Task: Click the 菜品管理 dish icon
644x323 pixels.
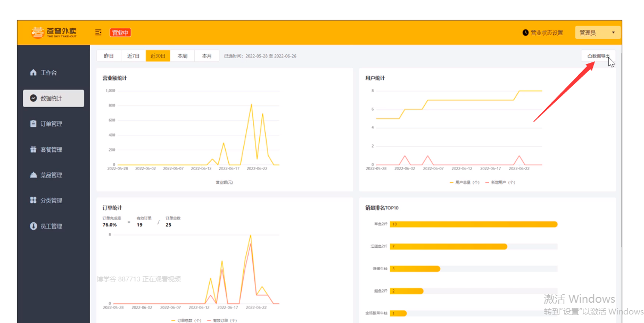Action: tap(34, 175)
